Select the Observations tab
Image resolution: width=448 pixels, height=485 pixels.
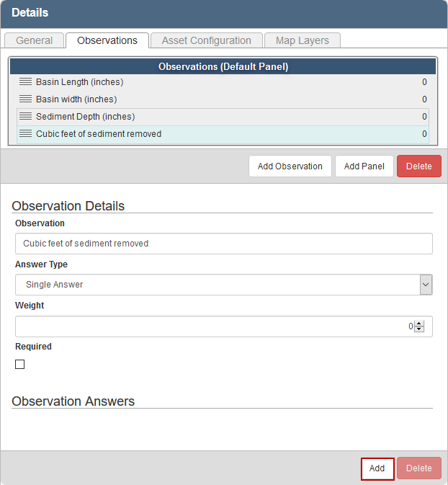click(x=107, y=40)
